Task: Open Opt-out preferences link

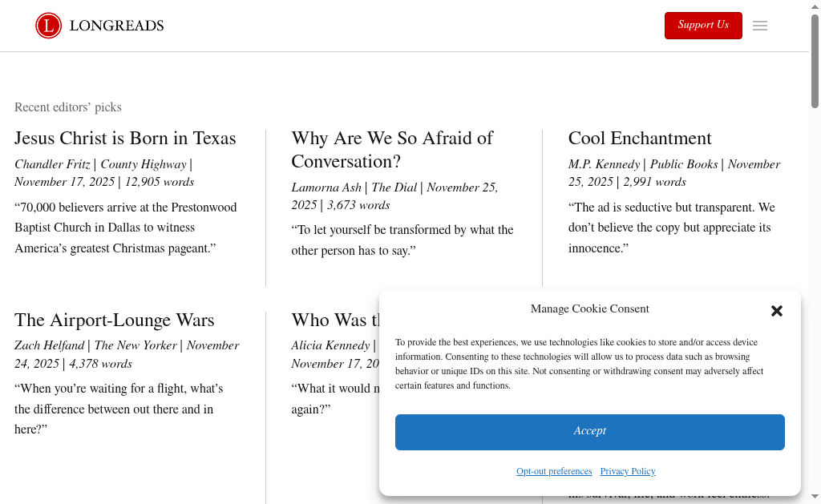Action: pyautogui.click(x=554, y=471)
